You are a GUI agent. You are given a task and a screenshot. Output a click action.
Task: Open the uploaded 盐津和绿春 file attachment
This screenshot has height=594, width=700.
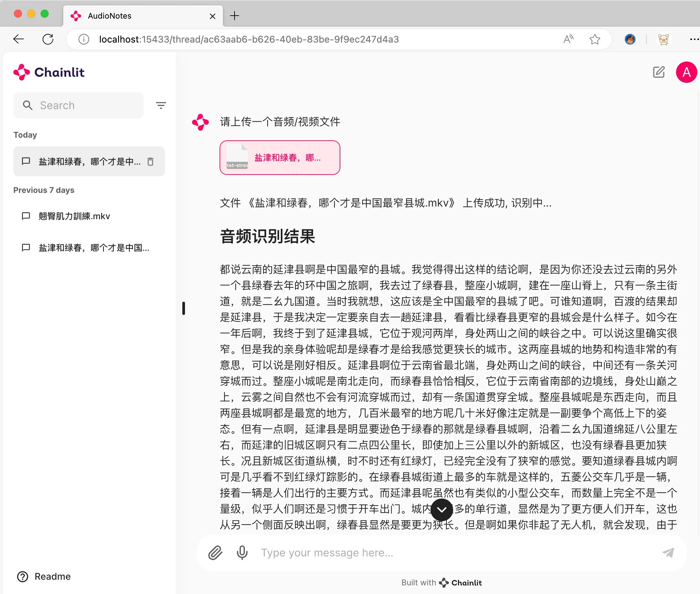pyautogui.click(x=279, y=157)
